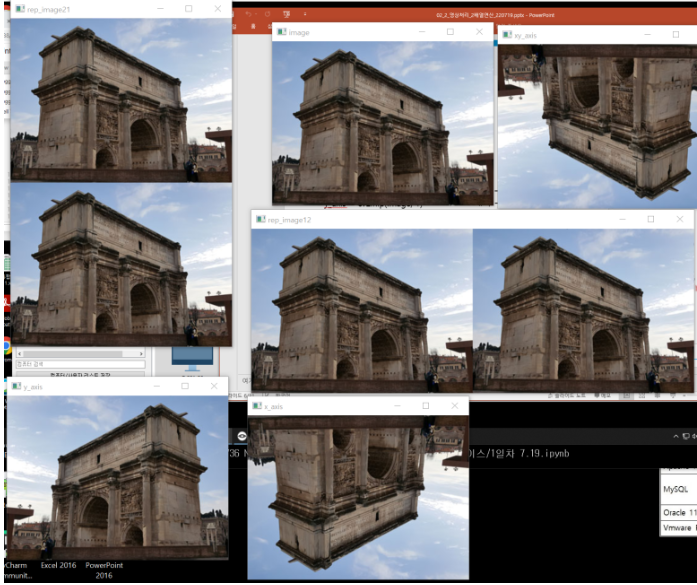This screenshot has width=697, height=585.
Task: Click the 'Oracle 11' list entry
Action: pyautogui.click(x=679, y=513)
